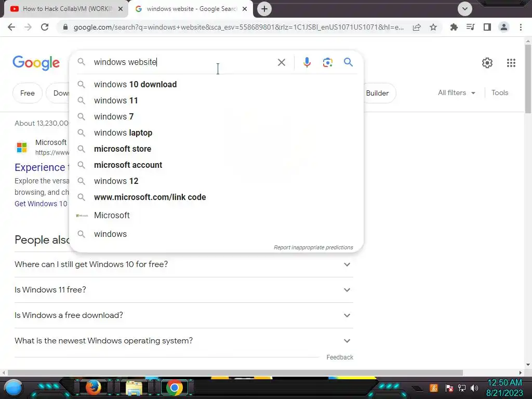Screen dimensions: 532x399
Task: Choose suggestion 'windows 10 download'
Action: 216,85
